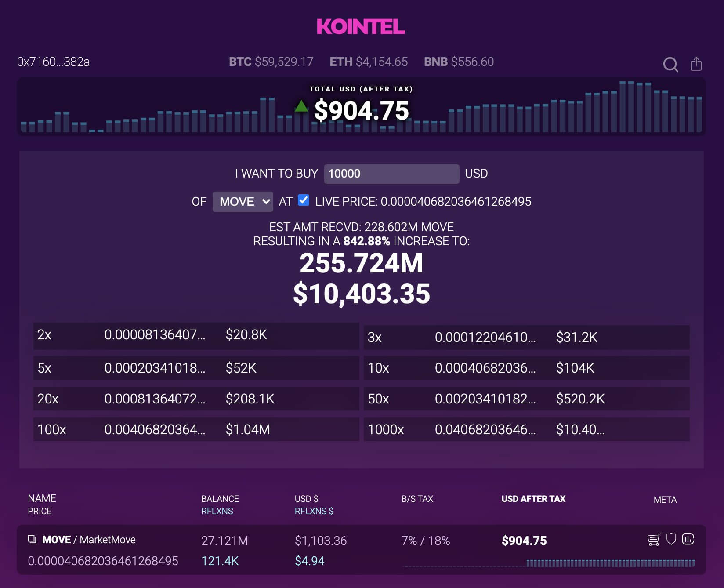The width and height of the screenshot is (724, 588).
Task: Click the $1.04M value in 100x row
Action: [248, 429]
